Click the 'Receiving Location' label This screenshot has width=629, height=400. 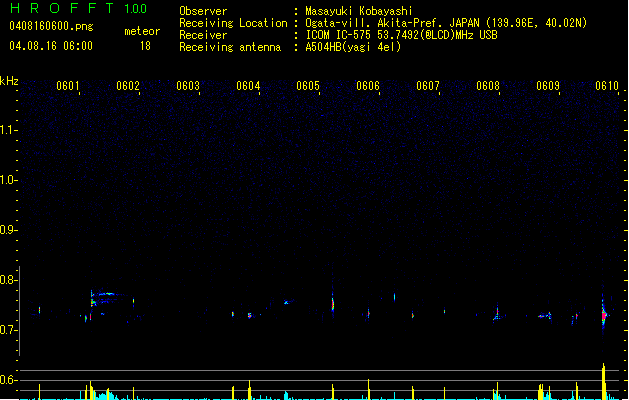click(233, 23)
